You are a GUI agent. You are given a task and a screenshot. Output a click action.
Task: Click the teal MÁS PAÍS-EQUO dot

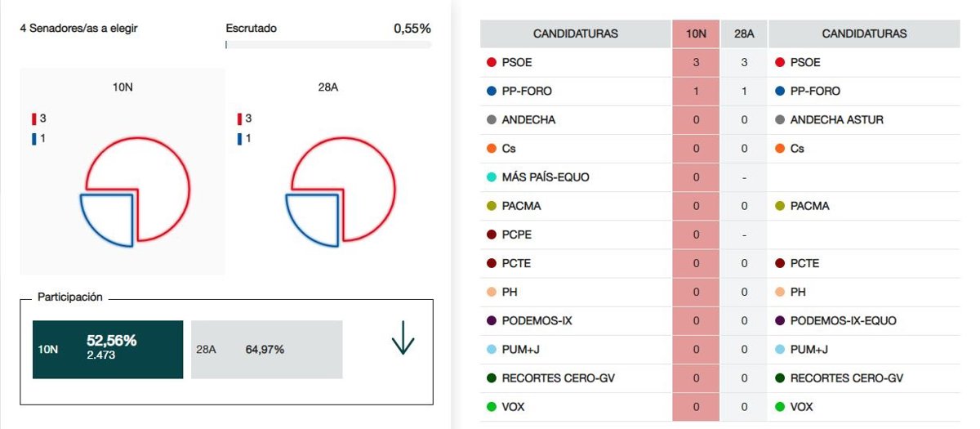point(492,177)
